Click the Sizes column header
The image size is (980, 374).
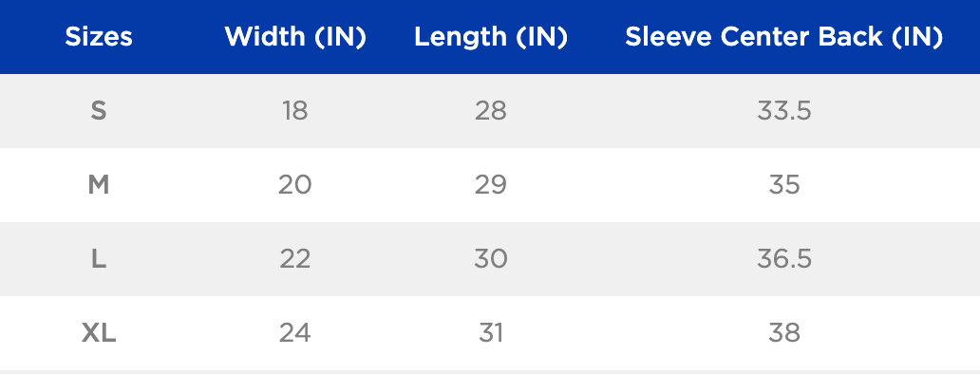point(99,37)
